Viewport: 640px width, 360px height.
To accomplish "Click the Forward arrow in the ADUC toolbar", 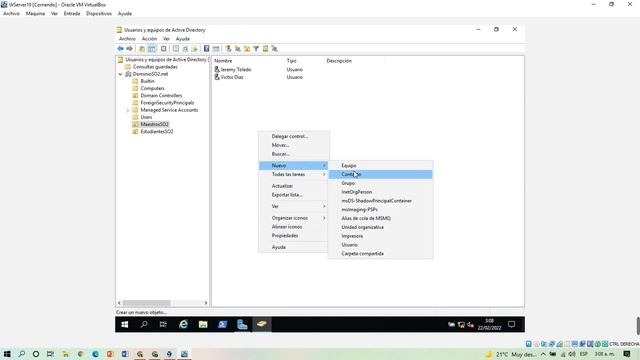I will click(x=129, y=49).
